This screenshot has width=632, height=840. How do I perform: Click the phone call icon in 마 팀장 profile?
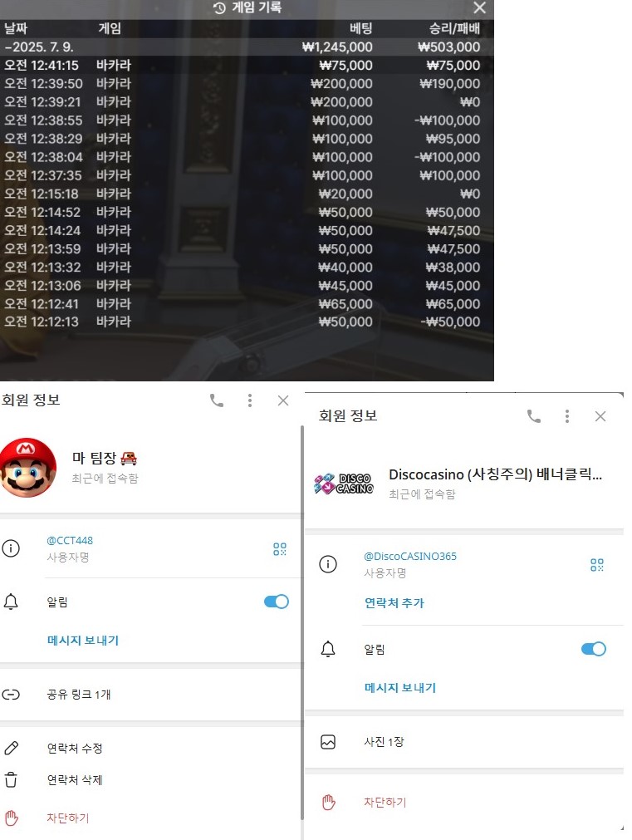(x=217, y=400)
